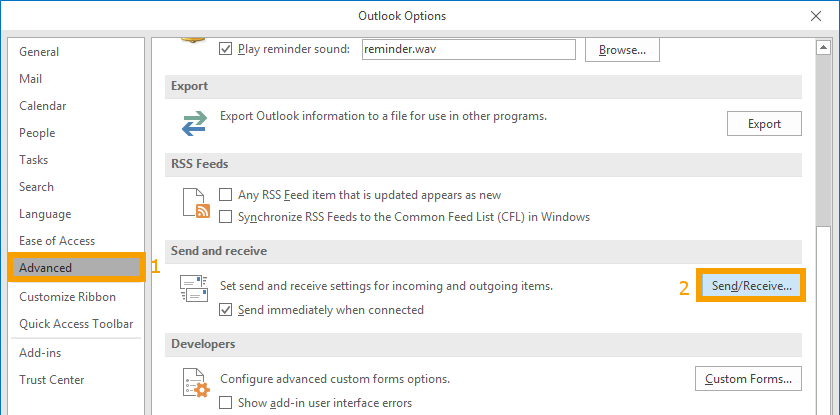Open Custom Forms options

pyautogui.click(x=748, y=379)
